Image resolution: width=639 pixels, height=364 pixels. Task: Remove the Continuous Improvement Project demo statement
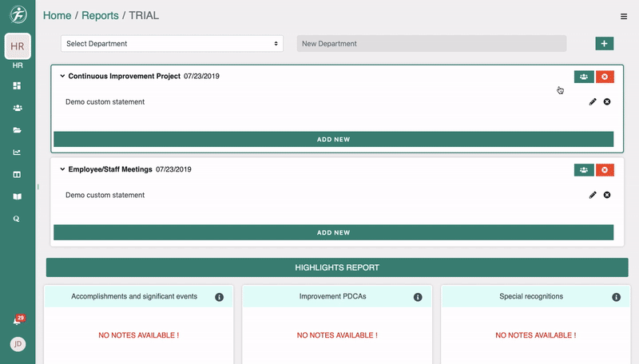tap(607, 102)
